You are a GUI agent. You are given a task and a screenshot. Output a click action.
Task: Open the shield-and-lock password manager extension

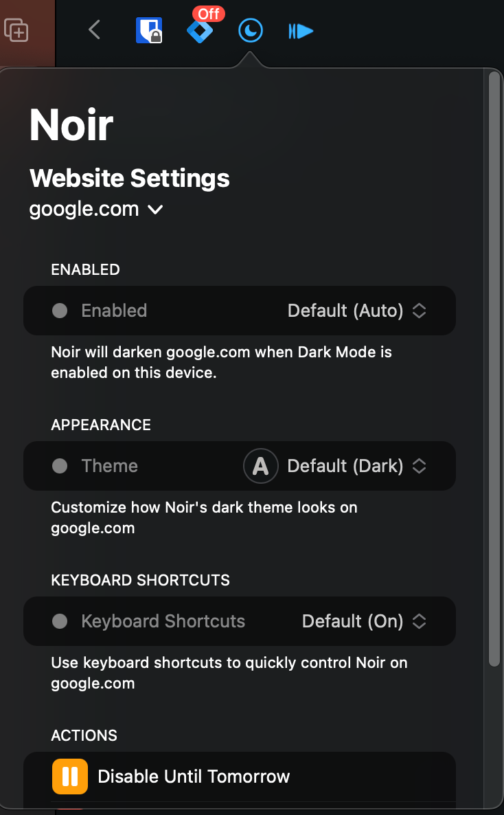click(149, 30)
